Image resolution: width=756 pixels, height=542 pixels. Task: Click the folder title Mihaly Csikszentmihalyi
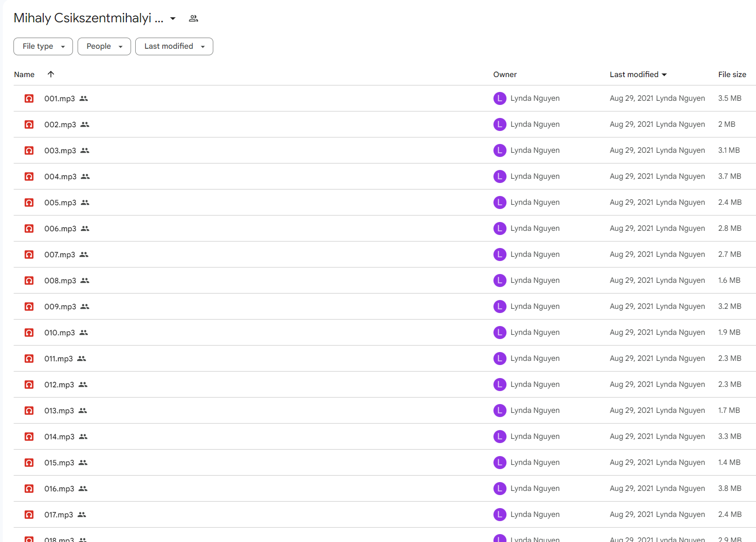[88, 18]
